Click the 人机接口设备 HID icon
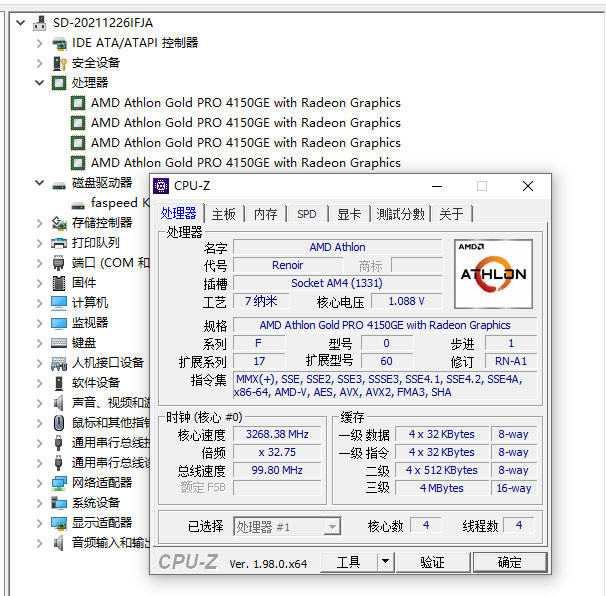The height and width of the screenshot is (596, 606). pyautogui.click(x=59, y=363)
